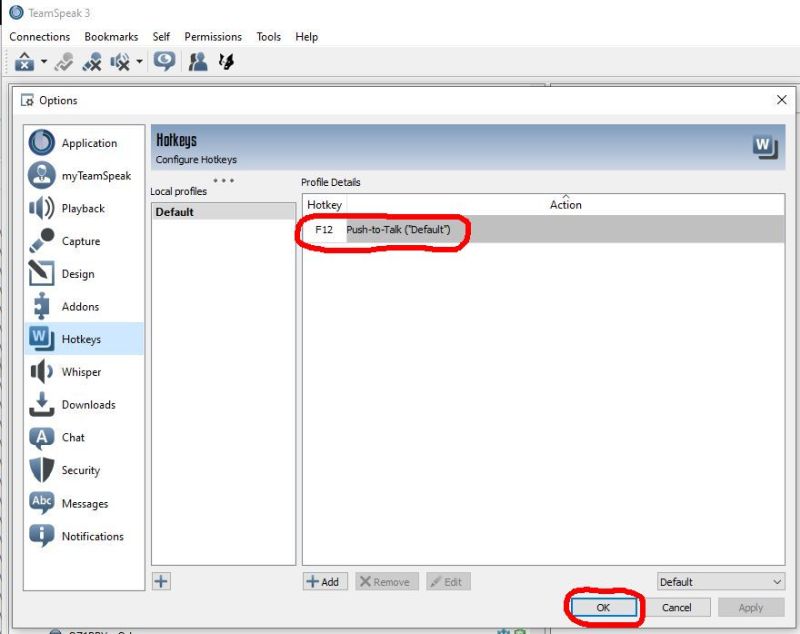Close the Options dialog window
Screen dimensions: 800x634
[781, 100]
